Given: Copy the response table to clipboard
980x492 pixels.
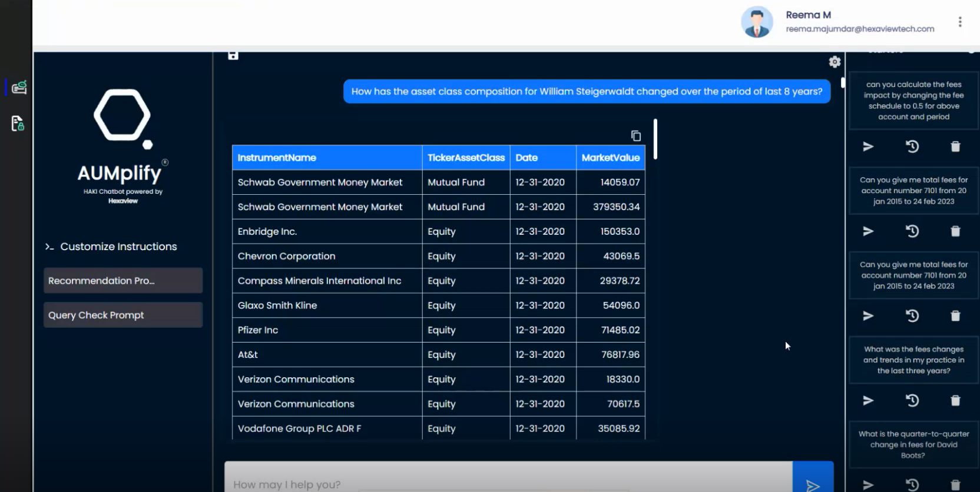Looking at the screenshot, I should (636, 136).
